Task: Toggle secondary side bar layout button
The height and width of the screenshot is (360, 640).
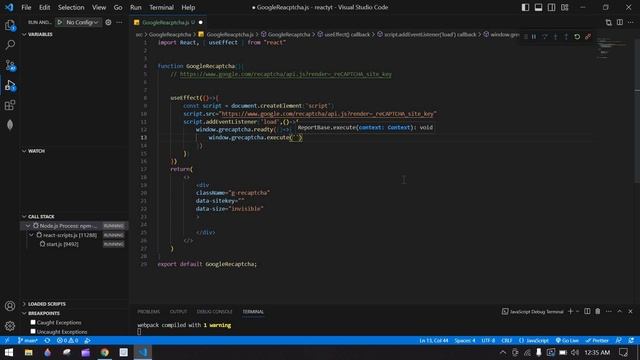Action: (x=551, y=7)
